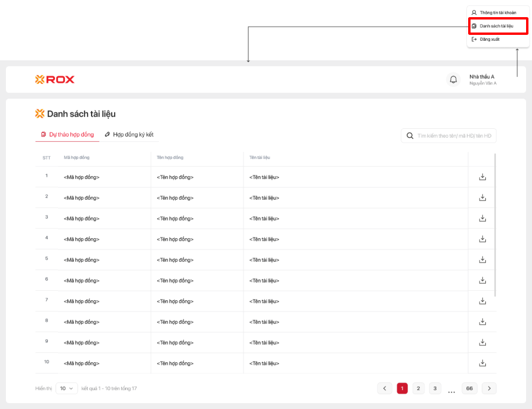The height and width of the screenshot is (409, 532).
Task: Click the notification bell icon
Action: (453, 80)
